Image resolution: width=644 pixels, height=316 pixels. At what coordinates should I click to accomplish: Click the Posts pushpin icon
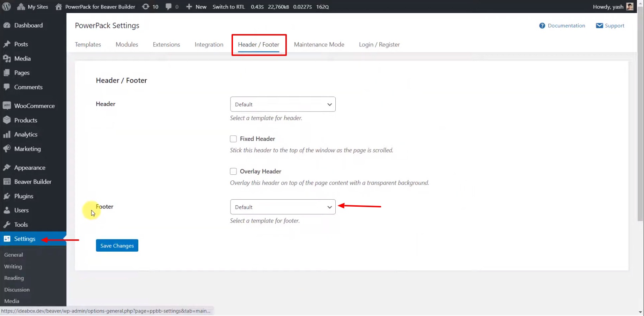click(x=7, y=44)
